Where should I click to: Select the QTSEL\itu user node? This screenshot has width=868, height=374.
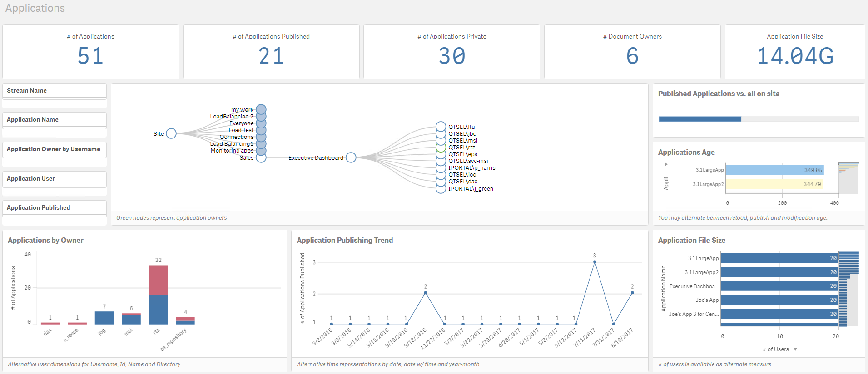441,127
